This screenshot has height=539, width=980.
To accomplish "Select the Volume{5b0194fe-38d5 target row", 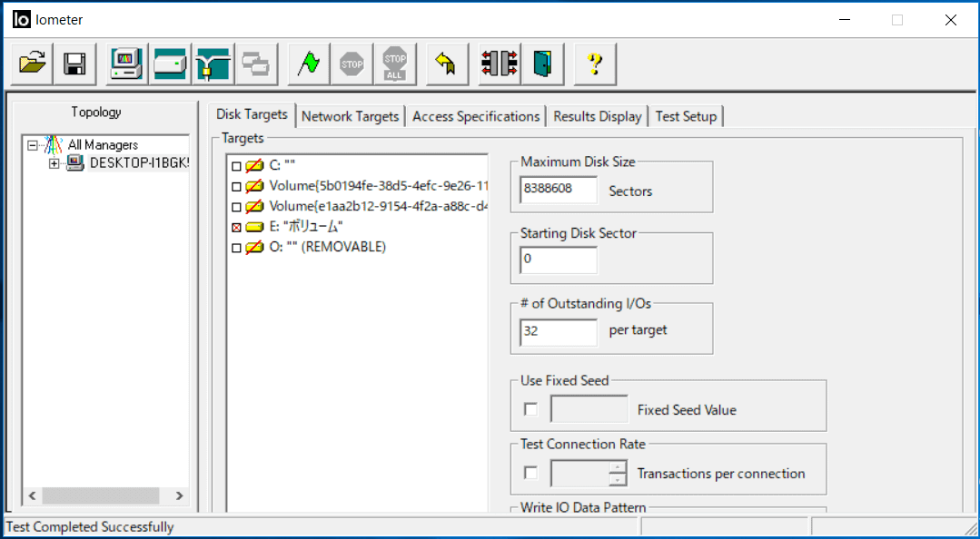I will [378, 186].
